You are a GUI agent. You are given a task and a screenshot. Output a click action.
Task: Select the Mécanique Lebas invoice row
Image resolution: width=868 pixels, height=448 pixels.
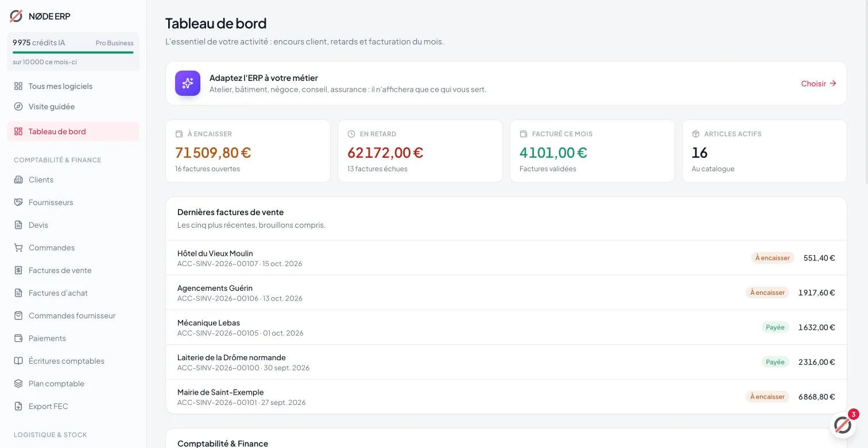tap(506, 328)
